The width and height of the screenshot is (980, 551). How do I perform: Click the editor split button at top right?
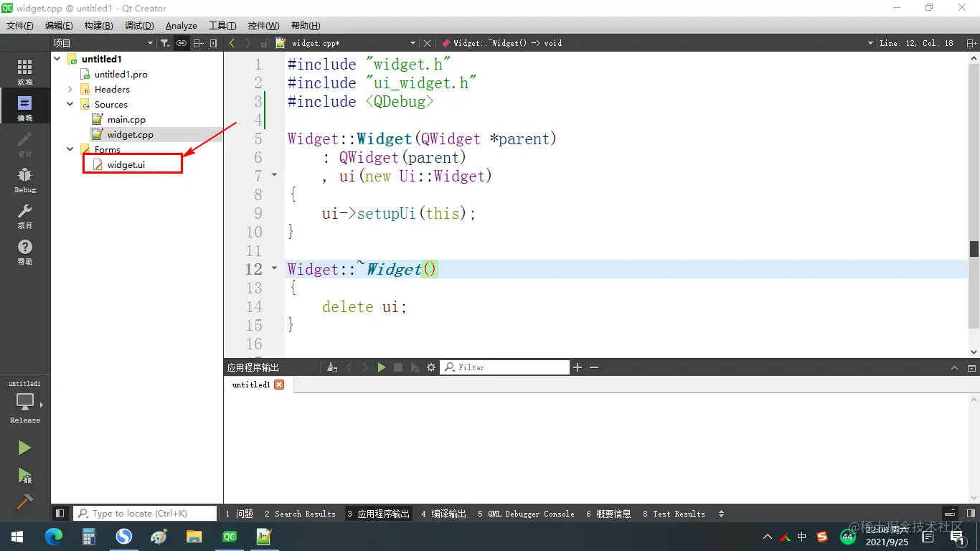click(x=971, y=43)
